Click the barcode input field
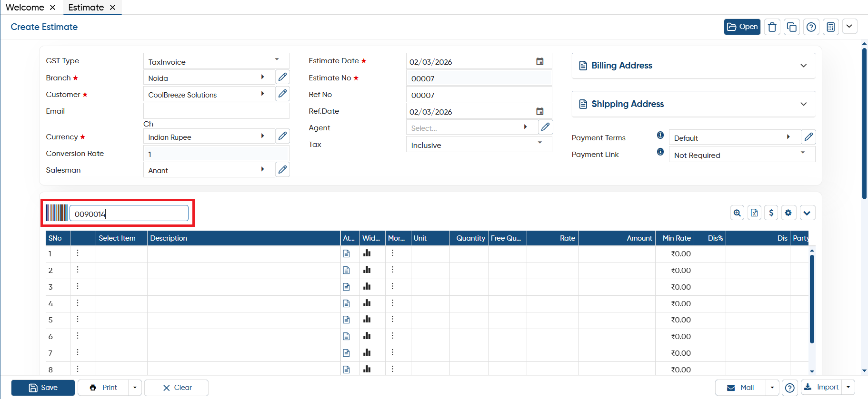Screen dimensions: 868x399 coord(129,214)
